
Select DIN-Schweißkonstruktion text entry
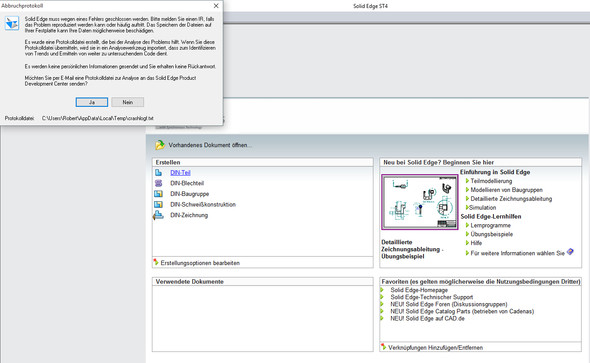tap(203, 205)
